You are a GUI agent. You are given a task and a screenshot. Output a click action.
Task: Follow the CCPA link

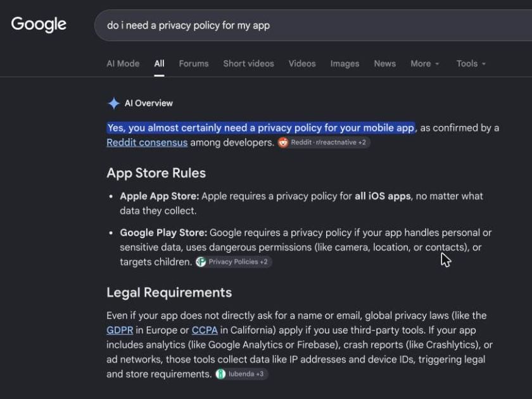pyautogui.click(x=205, y=330)
